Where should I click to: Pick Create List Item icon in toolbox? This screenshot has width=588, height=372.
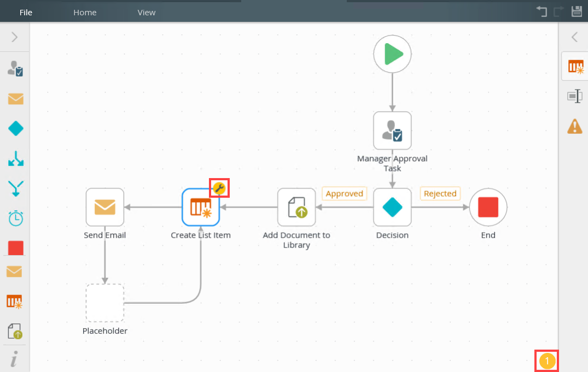tap(14, 302)
